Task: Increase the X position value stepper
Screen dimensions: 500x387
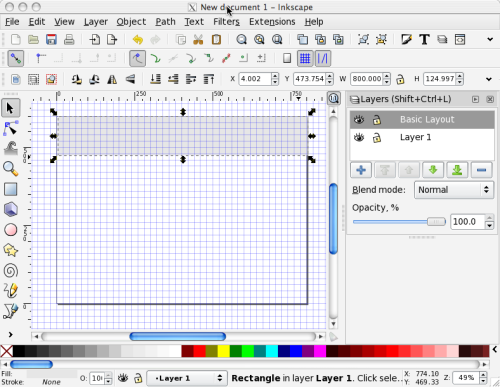Action: 275,76
